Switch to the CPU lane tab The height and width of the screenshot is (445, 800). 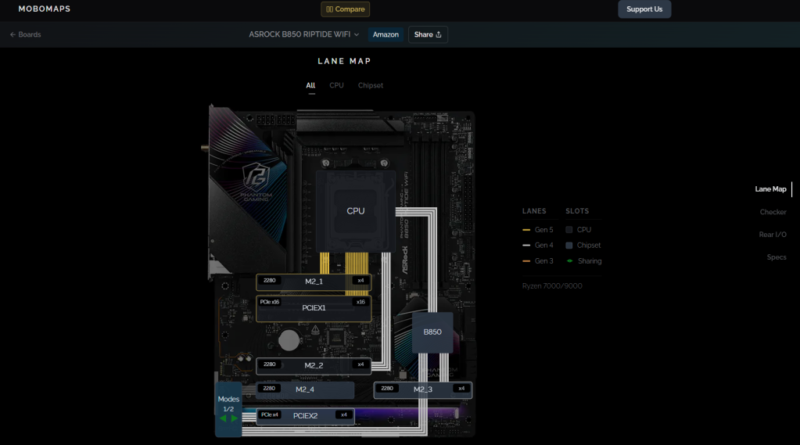[x=336, y=86]
